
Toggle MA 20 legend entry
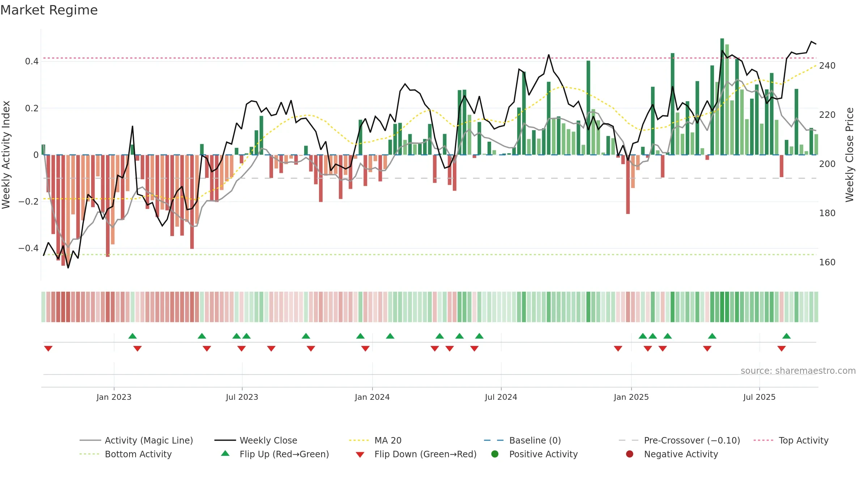click(375, 440)
